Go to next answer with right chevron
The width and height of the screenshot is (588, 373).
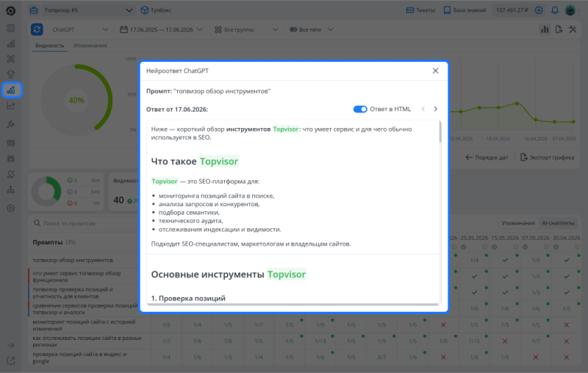[436, 109]
